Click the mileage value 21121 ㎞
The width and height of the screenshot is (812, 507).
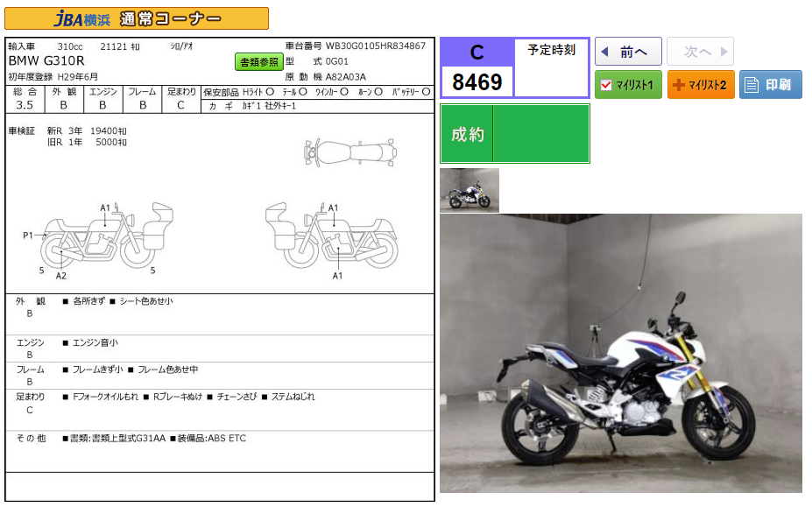pyautogui.click(x=120, y=46)
